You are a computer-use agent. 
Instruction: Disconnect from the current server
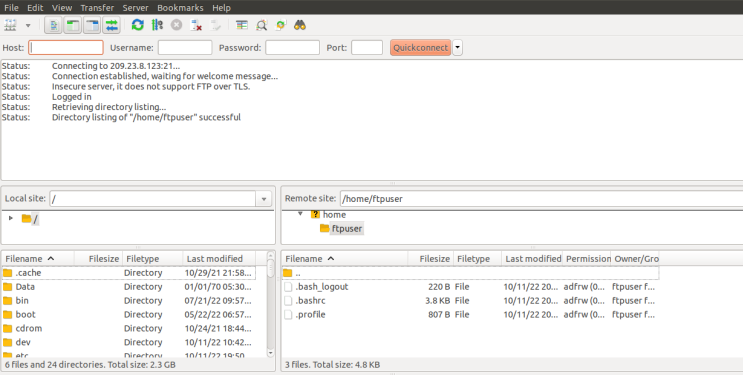point(196,25)
